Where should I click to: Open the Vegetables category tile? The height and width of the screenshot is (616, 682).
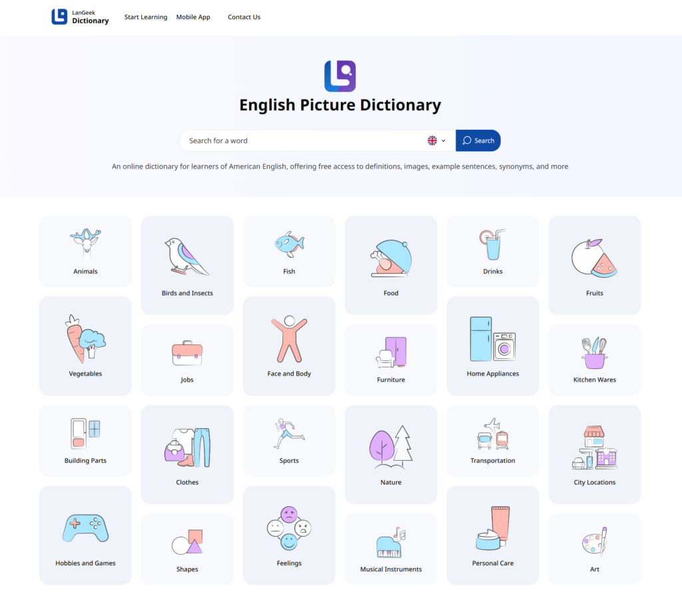85,345
